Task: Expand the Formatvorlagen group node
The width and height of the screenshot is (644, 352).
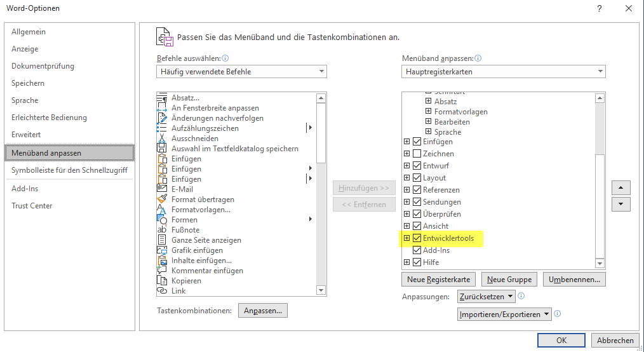Action: click(428, 111)
